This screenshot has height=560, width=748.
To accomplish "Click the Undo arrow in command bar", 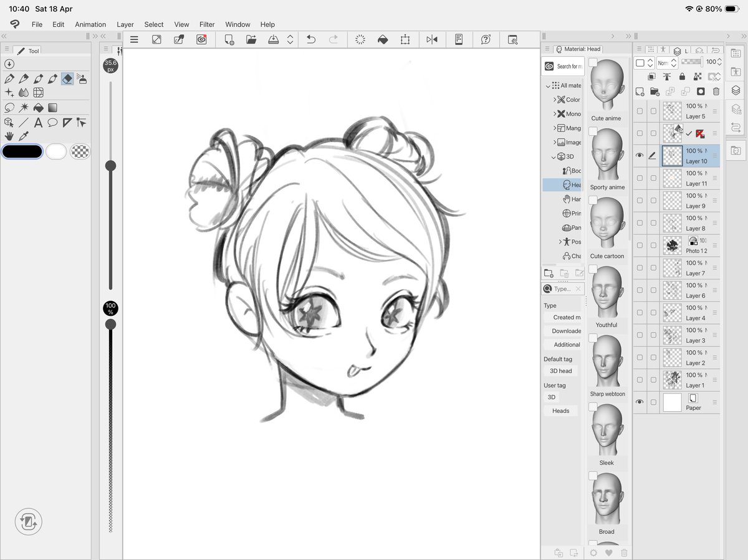I will pyautogui.click(x=311, y=39).
